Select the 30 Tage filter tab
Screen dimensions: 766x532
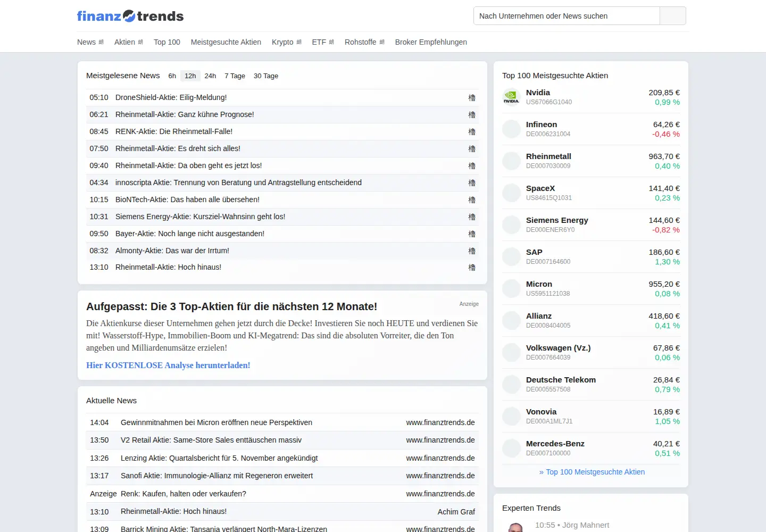266,76
